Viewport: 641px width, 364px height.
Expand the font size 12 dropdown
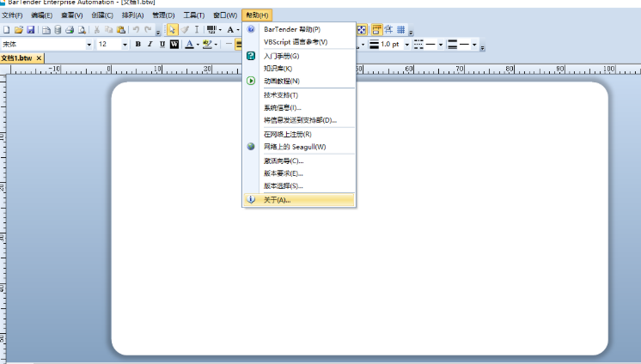tap(125, 44)
